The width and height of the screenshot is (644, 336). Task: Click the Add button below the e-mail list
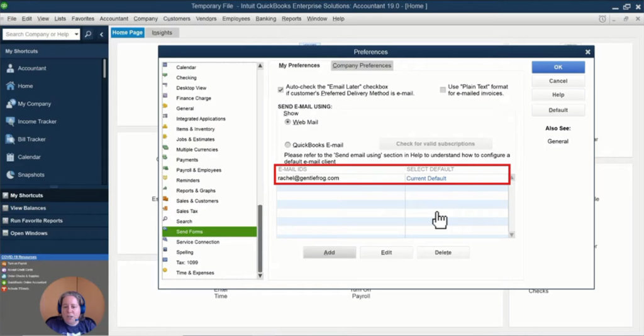(x=329, y=252)
